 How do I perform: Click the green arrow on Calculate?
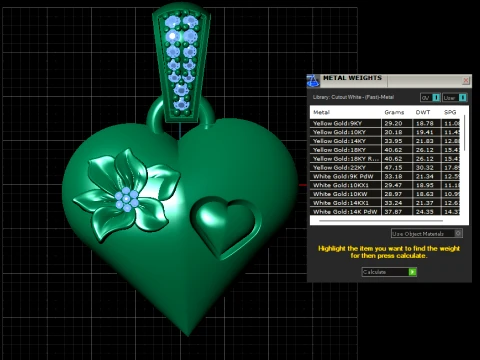click(x=412, y=272)
